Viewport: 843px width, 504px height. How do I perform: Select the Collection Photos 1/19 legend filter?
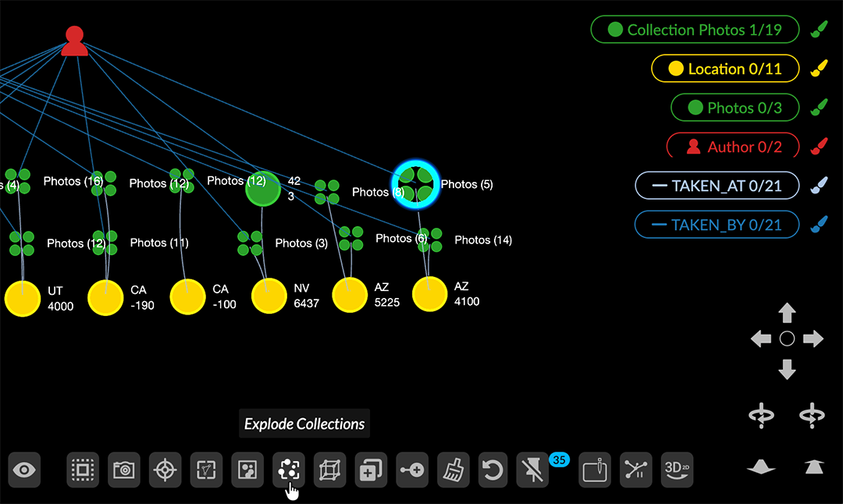click(x=695, y=30)
